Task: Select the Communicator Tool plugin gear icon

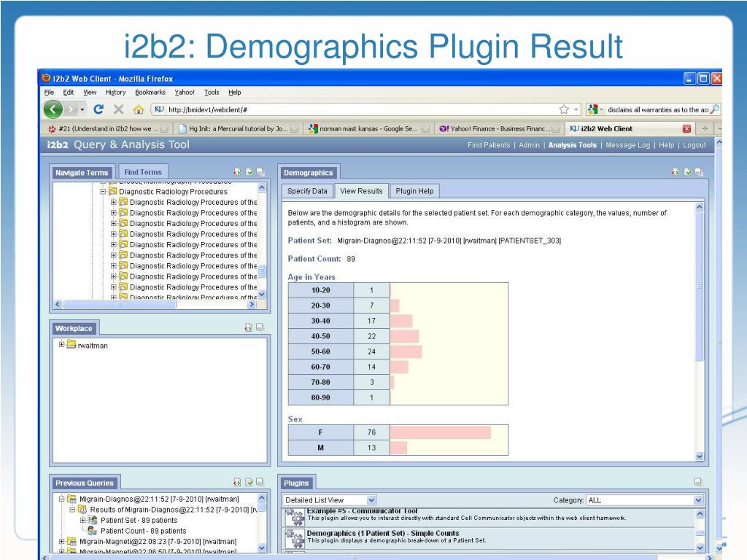Action: pyautogui.click(x=295, y=516)
